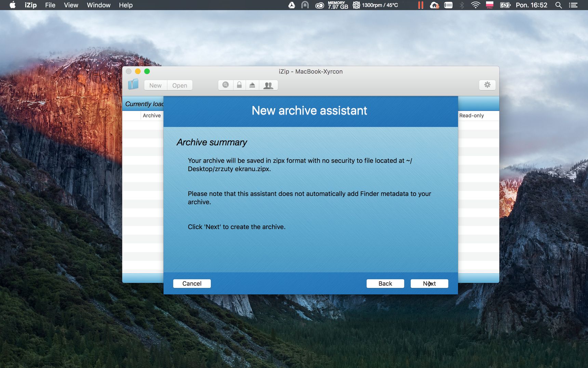The width and height of the screenshot is (588, 368).
Task: Click the memory 7.97 GB status item
Action: [338, 5]
